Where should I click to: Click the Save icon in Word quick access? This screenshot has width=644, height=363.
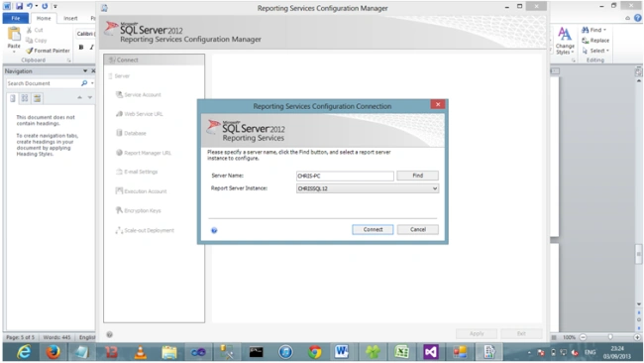coord(19,6)
